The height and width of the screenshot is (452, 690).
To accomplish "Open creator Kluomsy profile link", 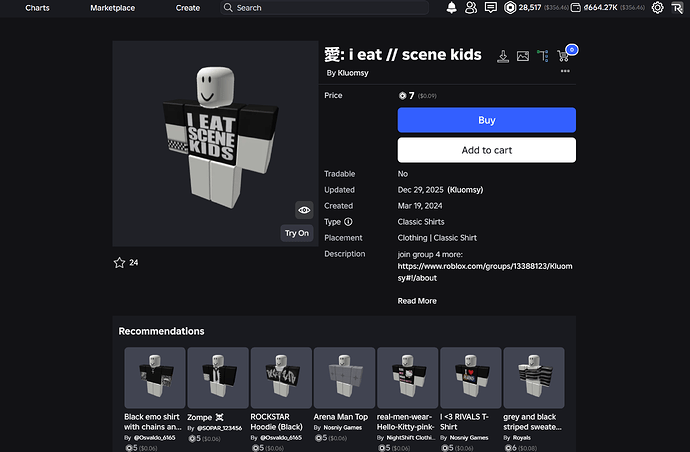I will point(353,73).
